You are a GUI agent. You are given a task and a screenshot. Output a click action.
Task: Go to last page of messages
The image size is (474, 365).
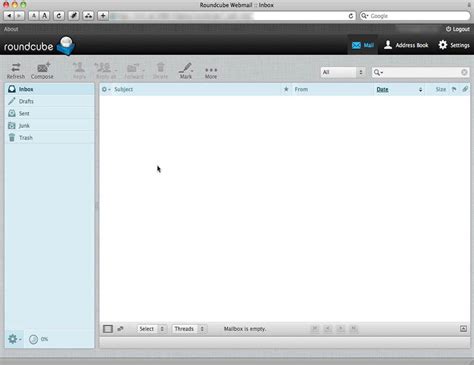(354, 329)
